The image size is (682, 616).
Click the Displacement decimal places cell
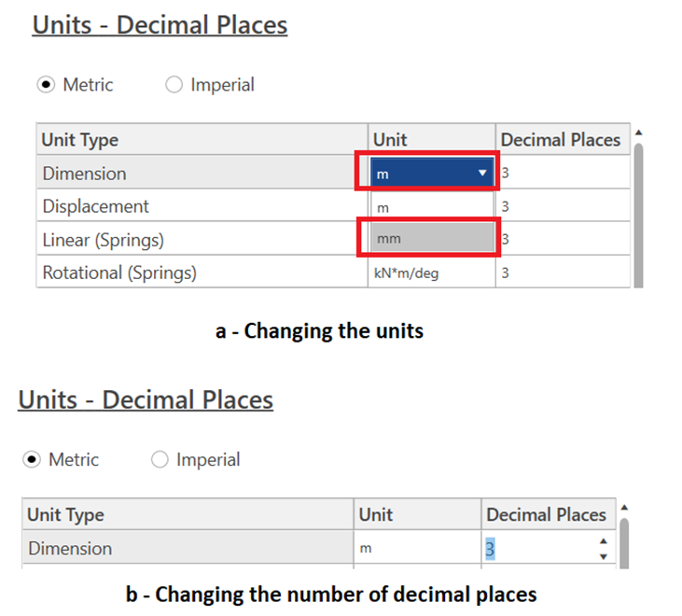(560, 206)
